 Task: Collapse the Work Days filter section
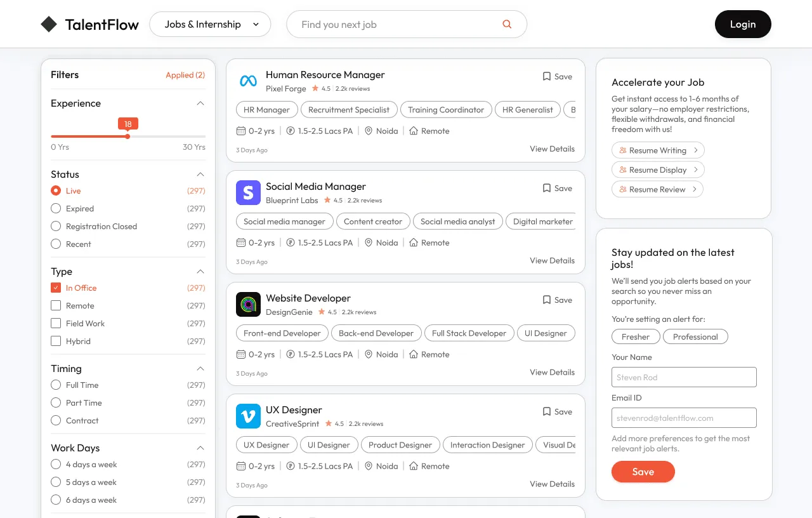click(200, 448)
